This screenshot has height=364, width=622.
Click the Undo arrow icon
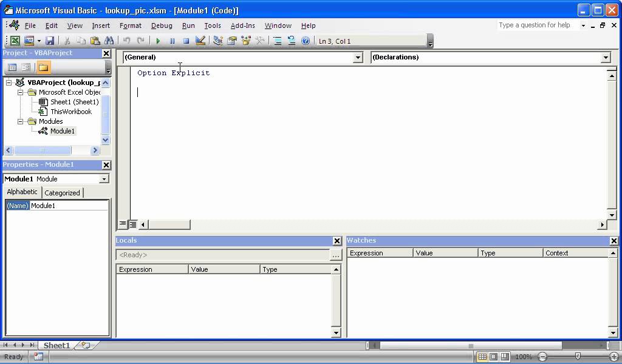126,41
